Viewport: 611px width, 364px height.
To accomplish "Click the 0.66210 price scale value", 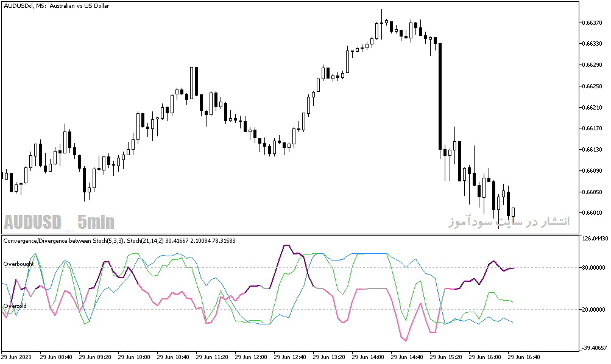I will (x=592, y=108).
